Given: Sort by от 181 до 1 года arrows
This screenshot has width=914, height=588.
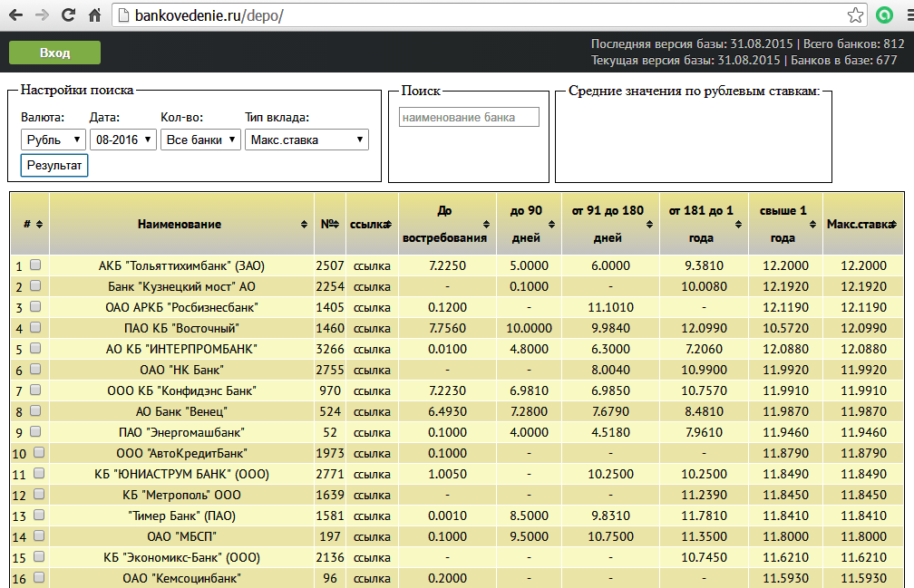Looking at the screenshot, I should click(x=738, y=224).
